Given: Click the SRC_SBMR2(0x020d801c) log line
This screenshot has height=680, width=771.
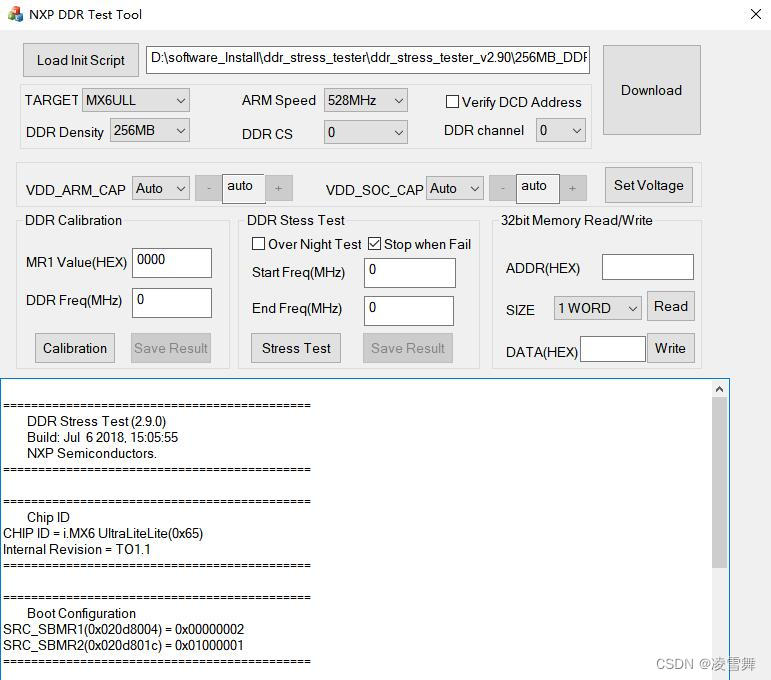Looking at the screenshot, I should [x=123, y=646].
